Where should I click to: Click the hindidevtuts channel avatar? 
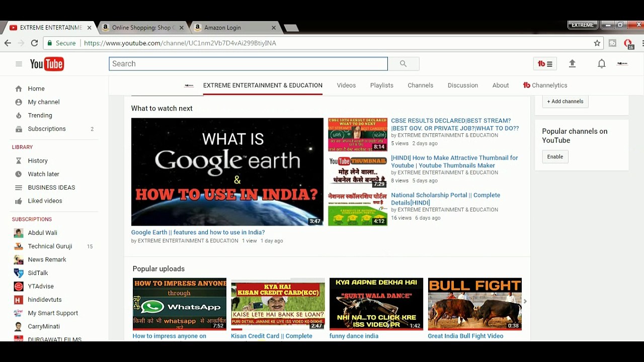[19, 300]
